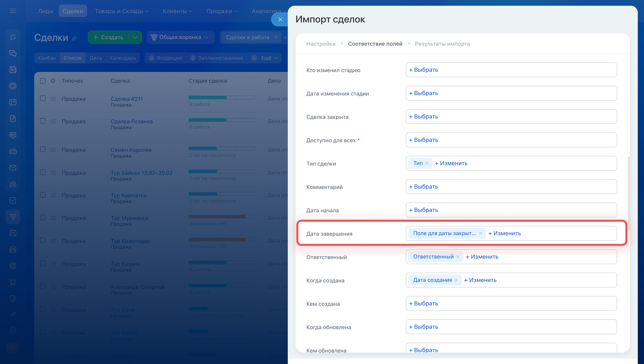Open the Сделка Розанов deal link
Image resolution: width=644 pixels, height=364 pixels.
131,121
